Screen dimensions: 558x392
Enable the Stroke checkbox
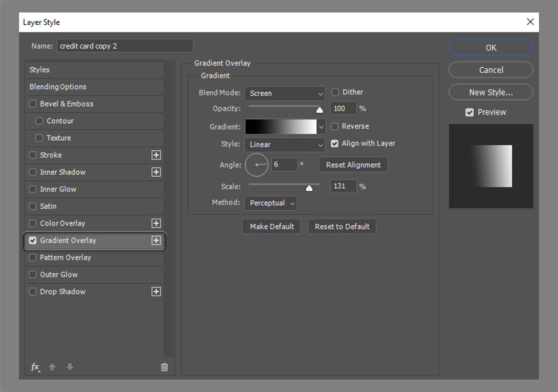click(33, 155)
